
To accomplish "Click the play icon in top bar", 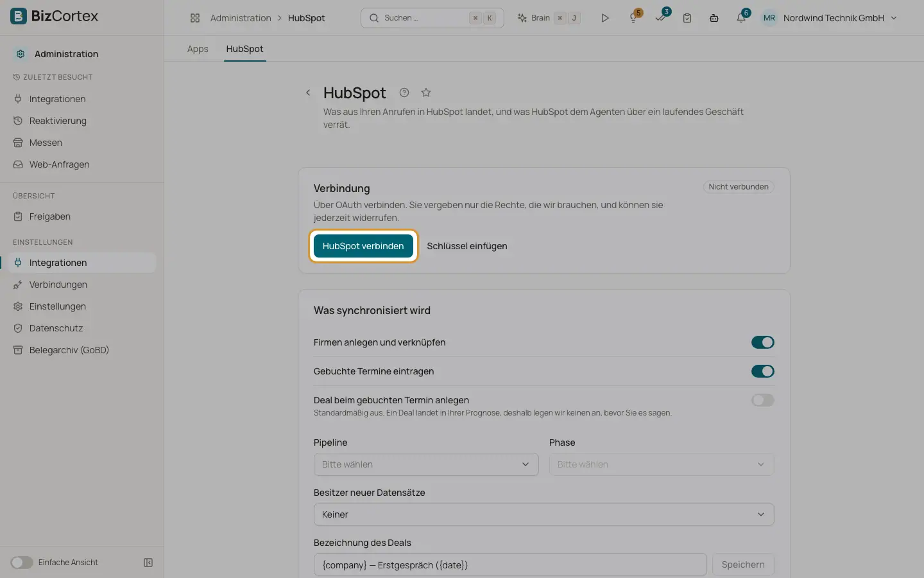I will coord(604,18).
